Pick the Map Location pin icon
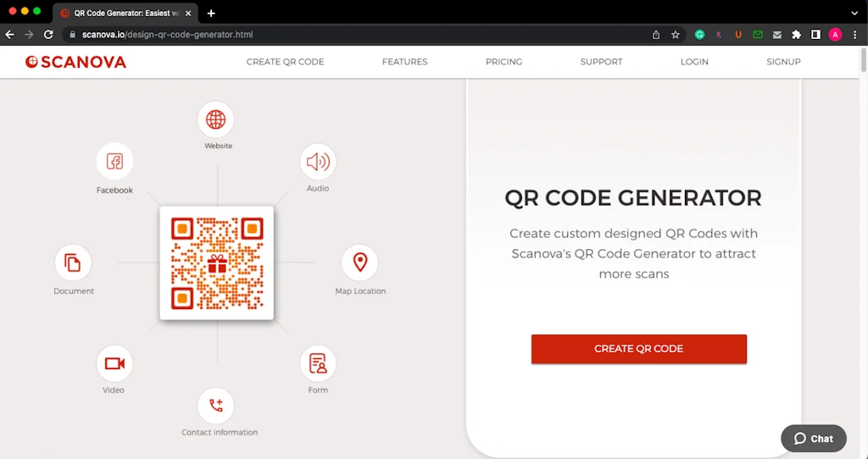Screen dimensions: 868x459 tap(359, 263)
